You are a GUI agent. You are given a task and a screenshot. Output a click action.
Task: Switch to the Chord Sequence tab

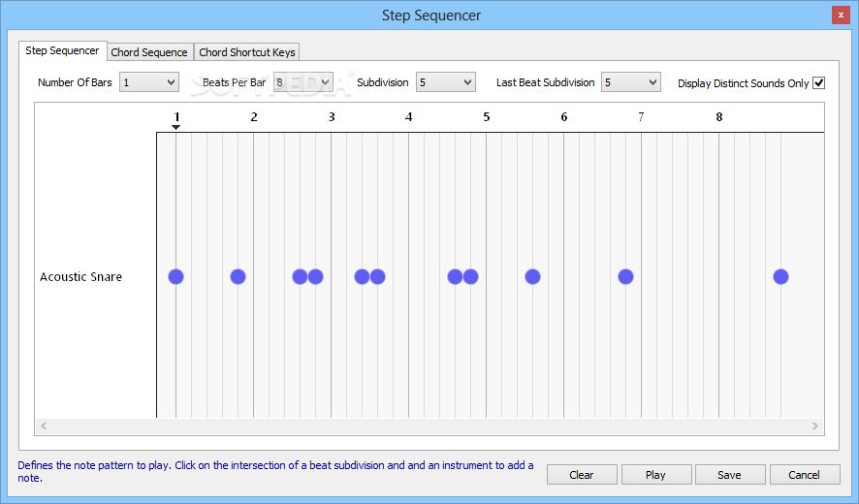tap(149, 52)
